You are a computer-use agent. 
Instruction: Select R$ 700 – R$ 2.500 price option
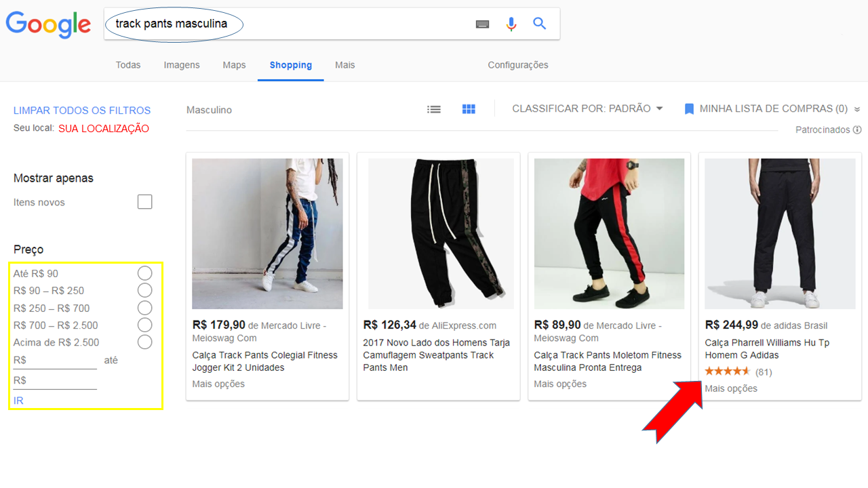[x=144, y=325]
